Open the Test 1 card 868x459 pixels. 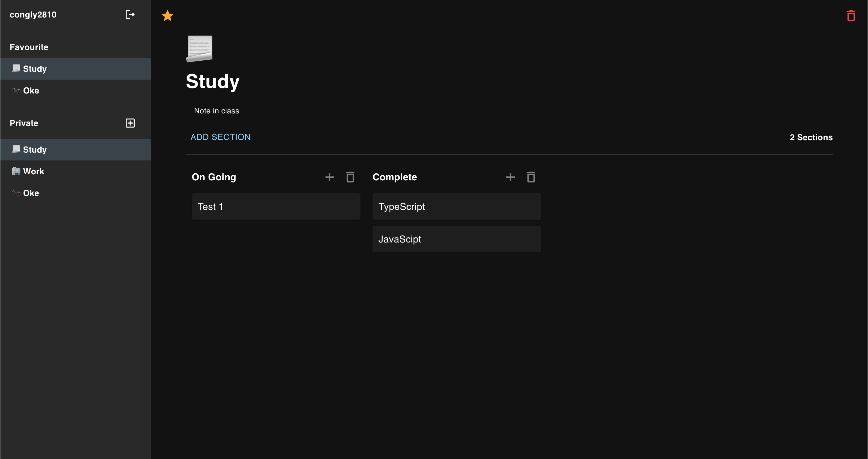coord(276,206)
